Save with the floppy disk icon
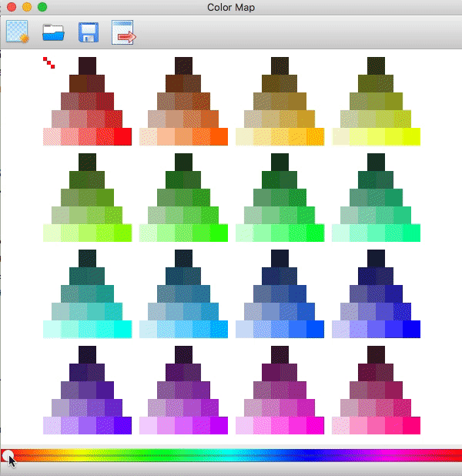 [x=89, y=32]
